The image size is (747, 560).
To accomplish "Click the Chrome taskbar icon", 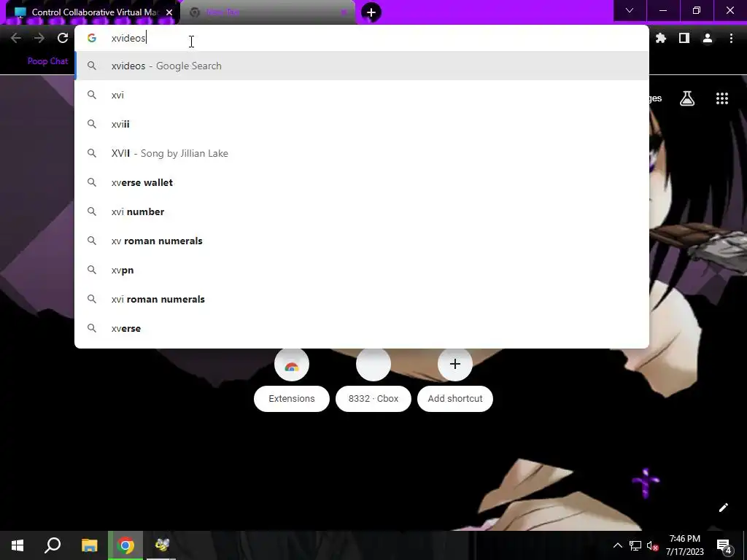I will [125, 545].
